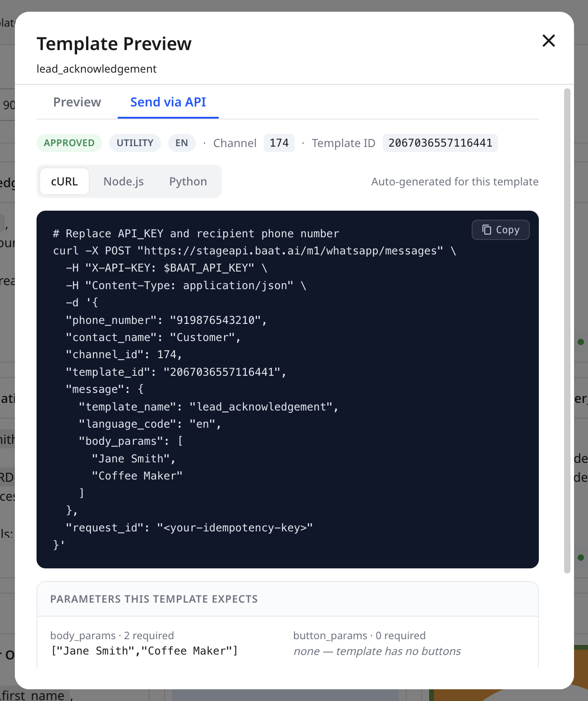Switch code sample to Python
Image resolution: width=588 pixels, height=701 pixels.
[188, 181]
